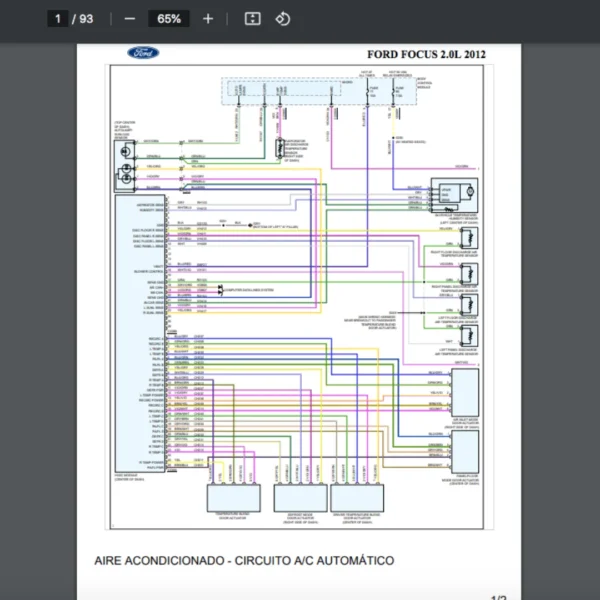The height and width of the screenshot is (600, 600).
Task: Click the Ford oval logo
Action: point(143,53)
